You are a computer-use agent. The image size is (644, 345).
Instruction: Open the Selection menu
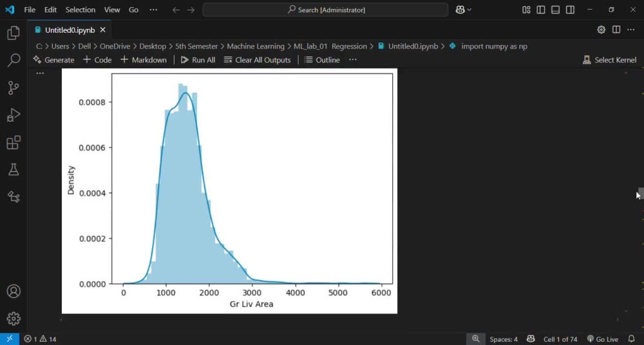pos(80,10)
